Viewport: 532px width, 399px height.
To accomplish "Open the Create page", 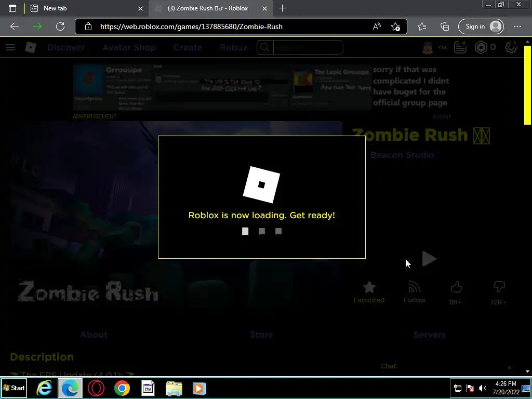I will (188, 47).
